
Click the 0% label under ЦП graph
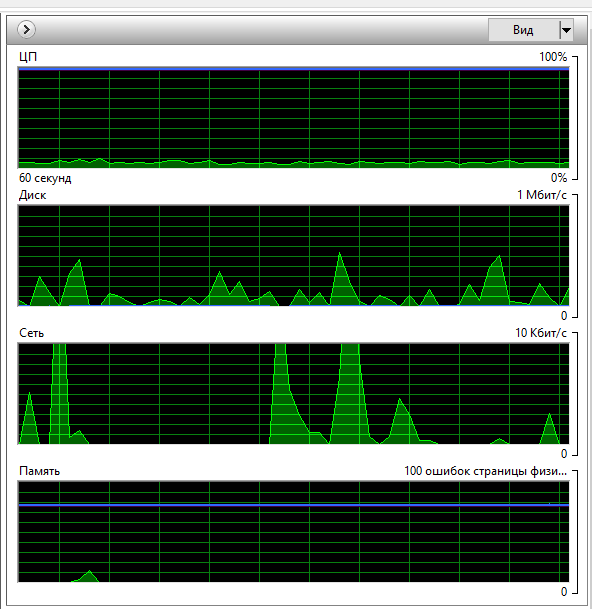tap(559, 178)
